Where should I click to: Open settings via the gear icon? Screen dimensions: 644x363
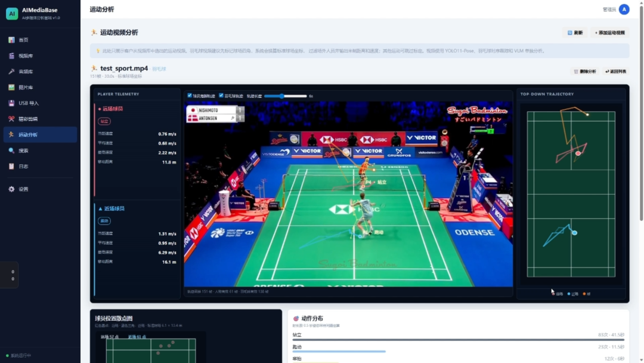tap(11, 189)
